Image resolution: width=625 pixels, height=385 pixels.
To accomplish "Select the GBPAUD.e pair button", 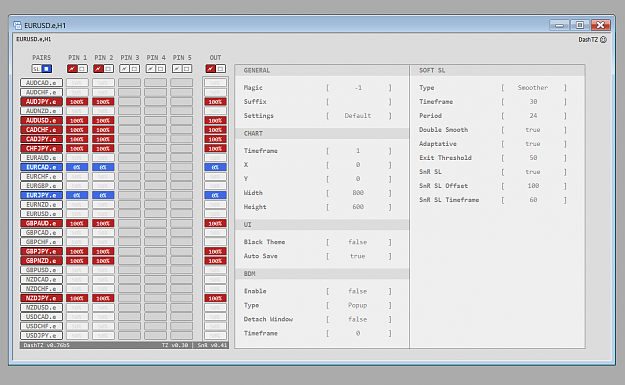I will [41, 223].
